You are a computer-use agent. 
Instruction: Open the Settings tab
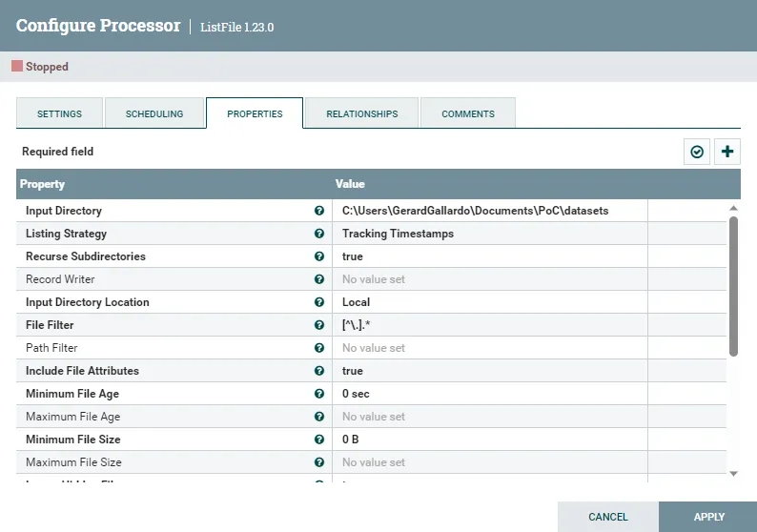point(59,113)
